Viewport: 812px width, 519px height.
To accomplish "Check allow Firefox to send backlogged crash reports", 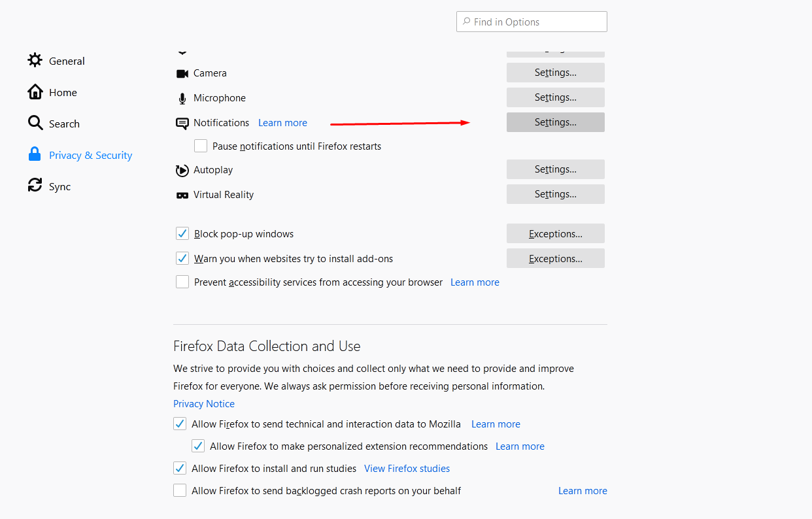I will click(179, 490).
